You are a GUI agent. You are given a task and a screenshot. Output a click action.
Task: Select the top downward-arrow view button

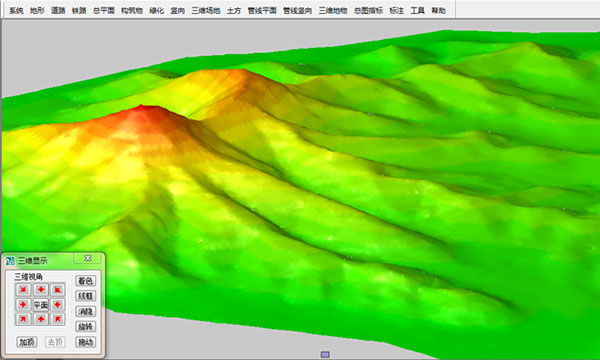click(x=41, y=290)
